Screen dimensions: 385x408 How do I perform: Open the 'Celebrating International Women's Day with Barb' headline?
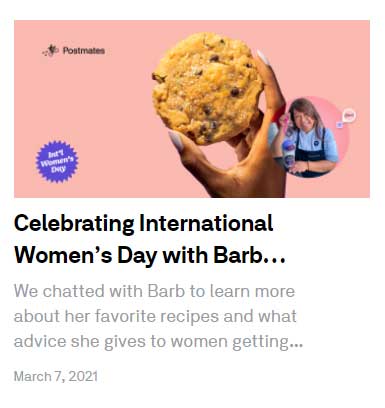tap(150, 239)
